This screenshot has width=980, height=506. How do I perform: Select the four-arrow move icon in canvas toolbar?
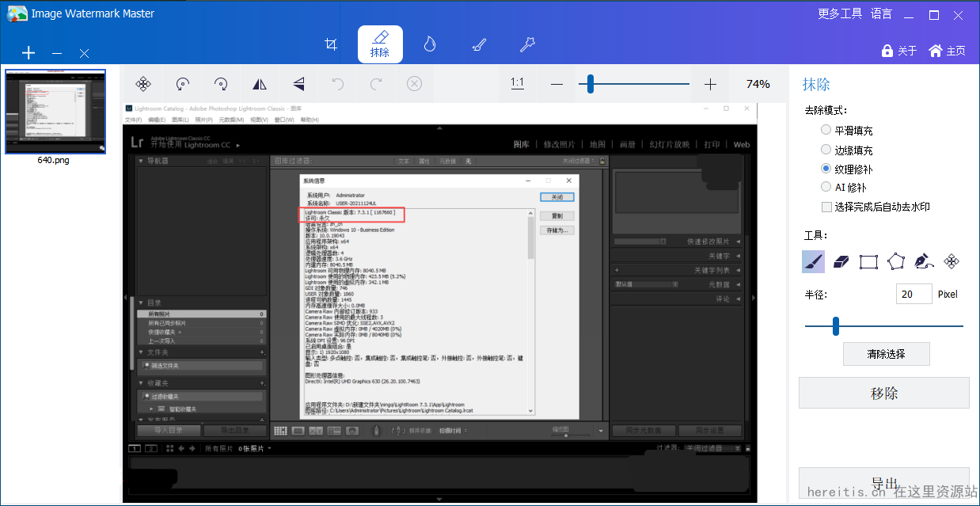pos(143,84)
